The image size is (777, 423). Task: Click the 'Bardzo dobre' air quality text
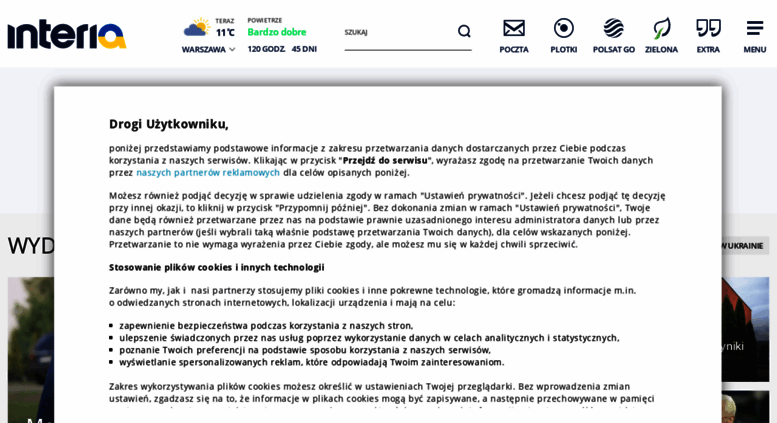(x=277, y=32)
